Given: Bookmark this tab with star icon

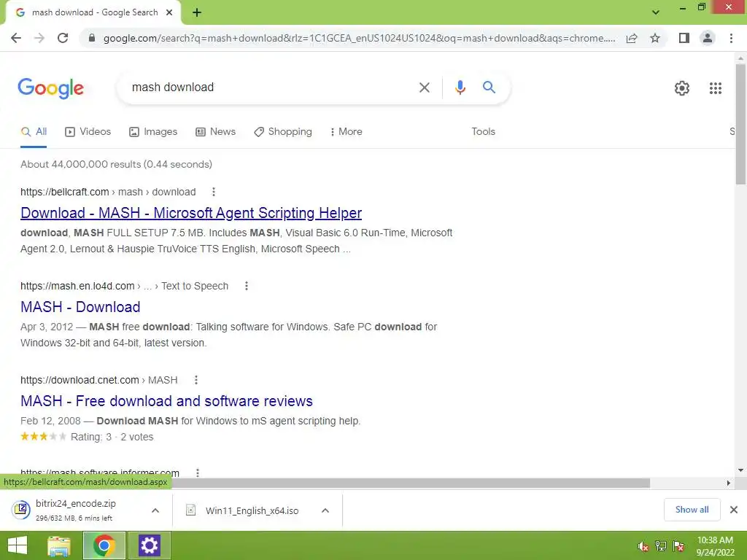Looking at the screenshot, I should (655, 38).
